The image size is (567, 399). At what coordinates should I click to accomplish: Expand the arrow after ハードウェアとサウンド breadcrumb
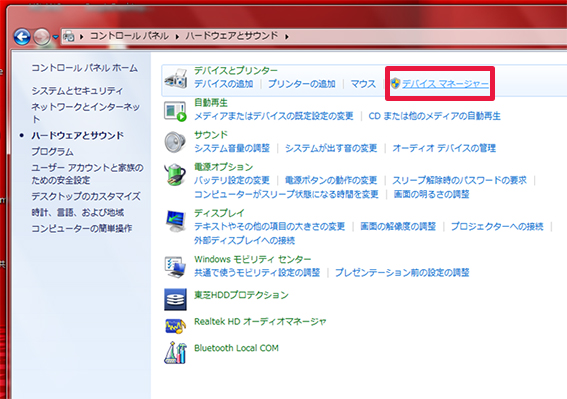(287, 37)
